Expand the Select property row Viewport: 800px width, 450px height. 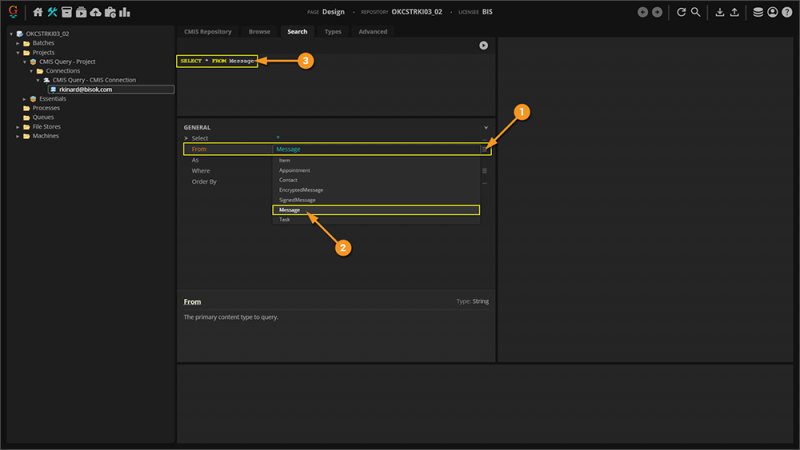pos(186,138)
